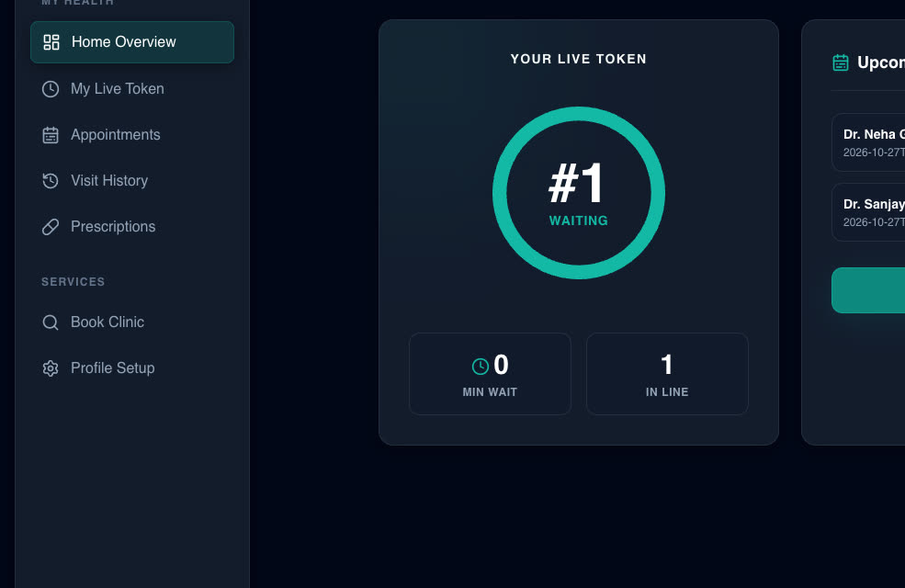
Task: Click the 0 minutes wait value
Action: click(x=501, y=365)
